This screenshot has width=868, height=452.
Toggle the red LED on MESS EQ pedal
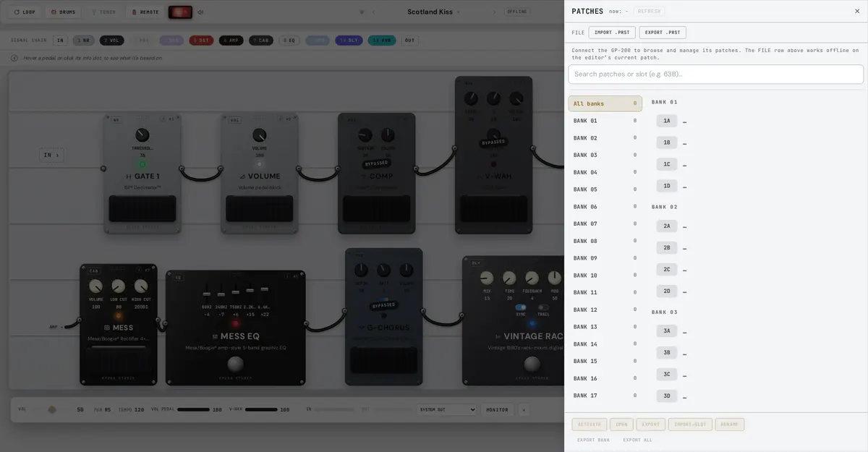click(x=235, y=323)
